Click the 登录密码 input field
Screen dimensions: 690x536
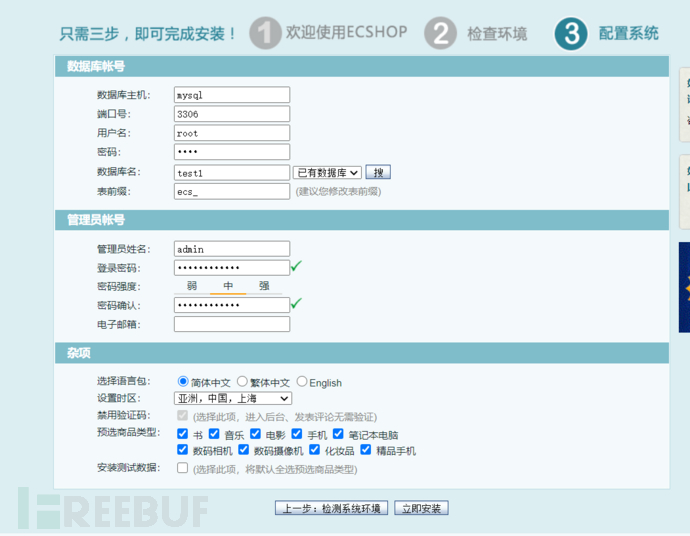[232, 268]
